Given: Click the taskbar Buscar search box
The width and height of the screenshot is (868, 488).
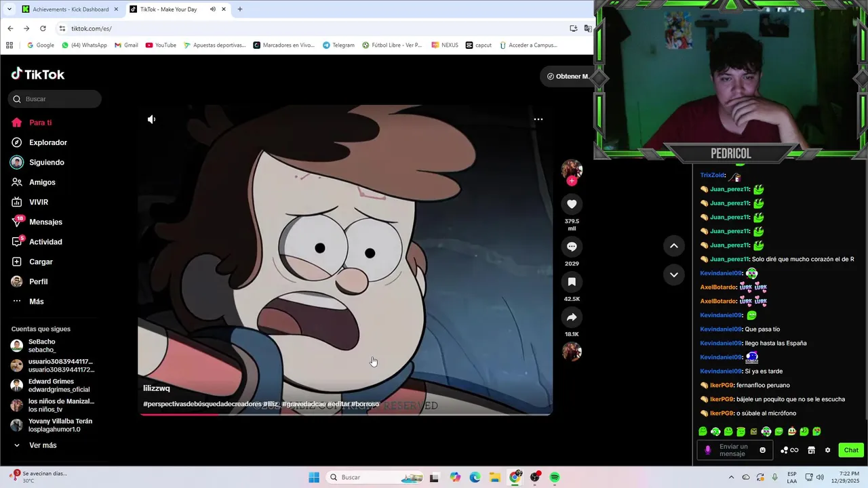Looking at the screenshot, I should (x=375, y=477).
